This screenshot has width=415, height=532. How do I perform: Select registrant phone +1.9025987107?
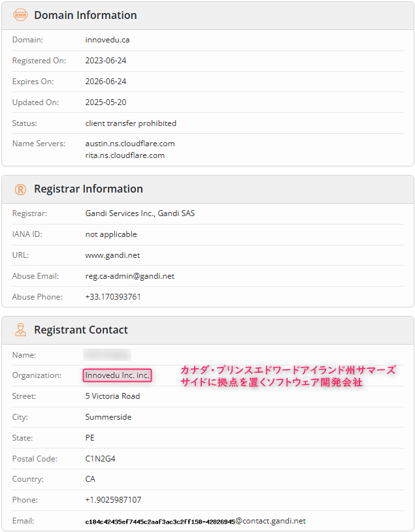click(113, 500)
